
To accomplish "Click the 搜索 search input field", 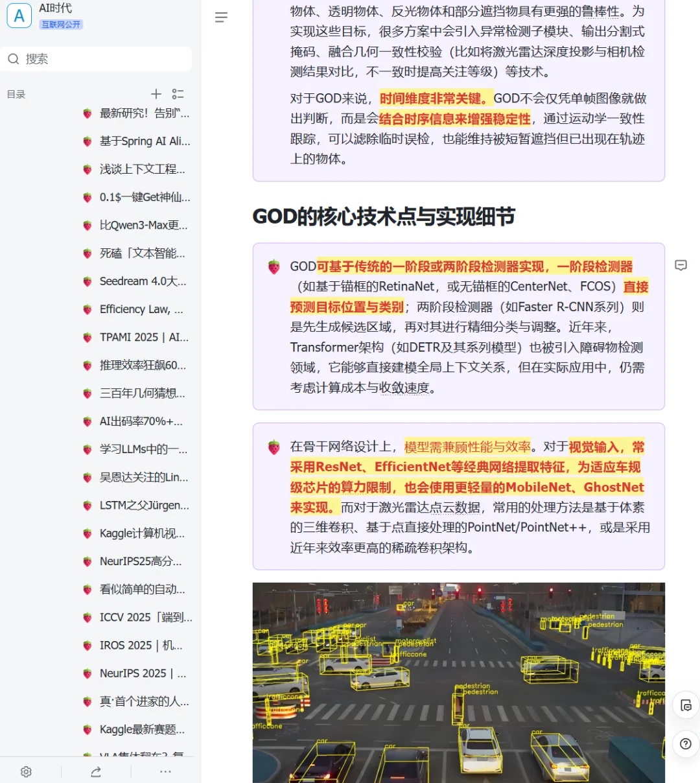I will pos(97,59).
